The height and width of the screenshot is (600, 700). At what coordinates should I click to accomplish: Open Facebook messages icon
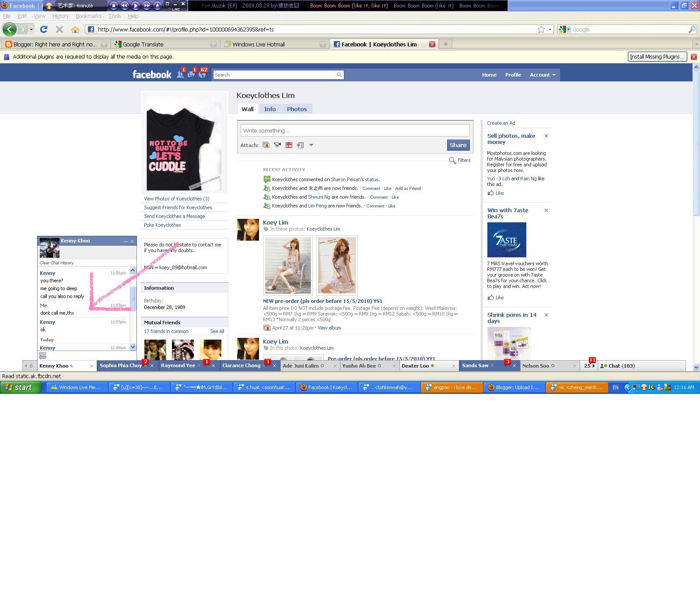coord(191,74)
